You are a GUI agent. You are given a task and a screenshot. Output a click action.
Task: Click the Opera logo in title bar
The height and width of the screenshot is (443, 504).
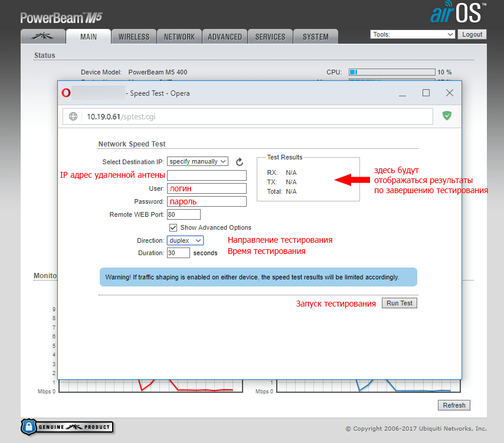tap(66, 93)
